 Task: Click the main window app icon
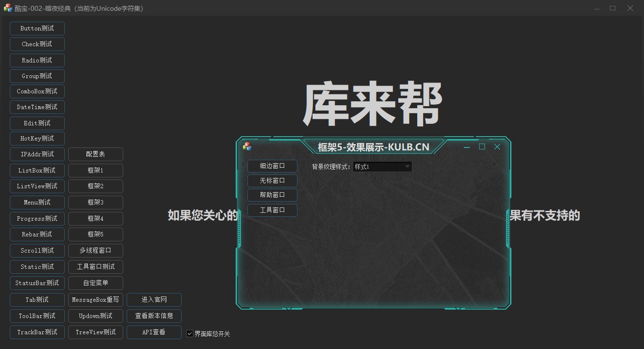tap(8, 8)
